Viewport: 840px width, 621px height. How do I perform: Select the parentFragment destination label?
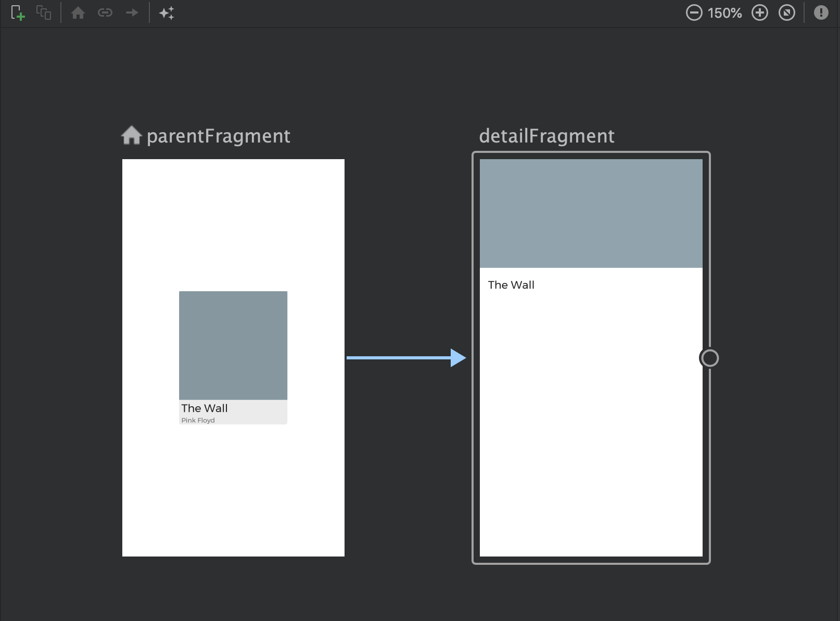pos(218,136)
